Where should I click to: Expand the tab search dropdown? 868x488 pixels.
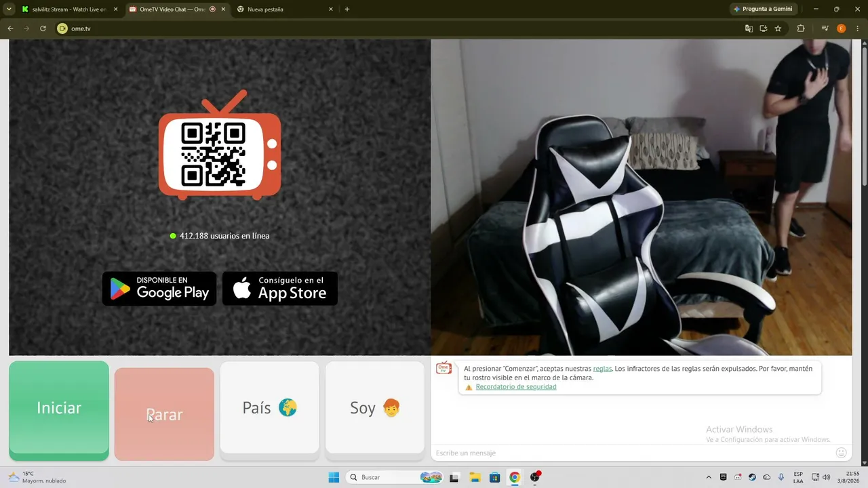tap(9, 9)
